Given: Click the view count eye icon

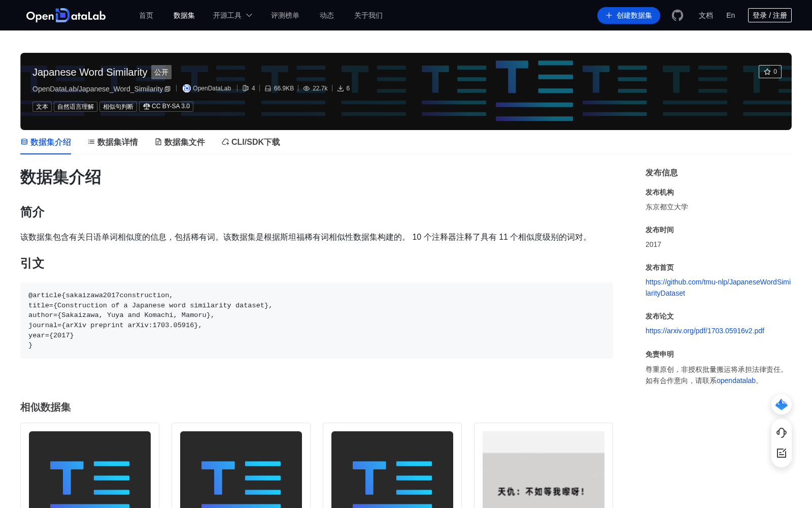Looking at the screenshot, I should [x=307, y=88].
